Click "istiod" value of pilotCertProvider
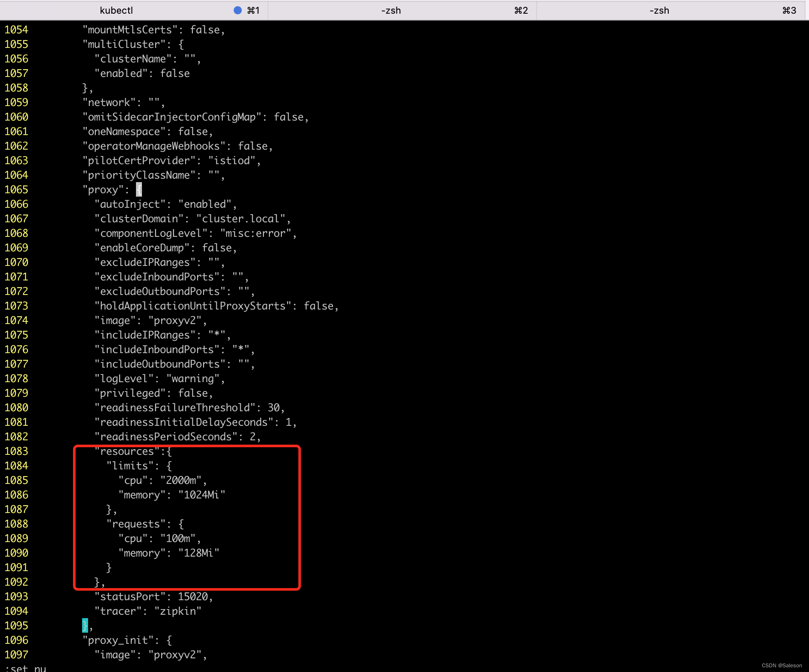The width and height of the screenshot is (809, 672). [232, 161]
